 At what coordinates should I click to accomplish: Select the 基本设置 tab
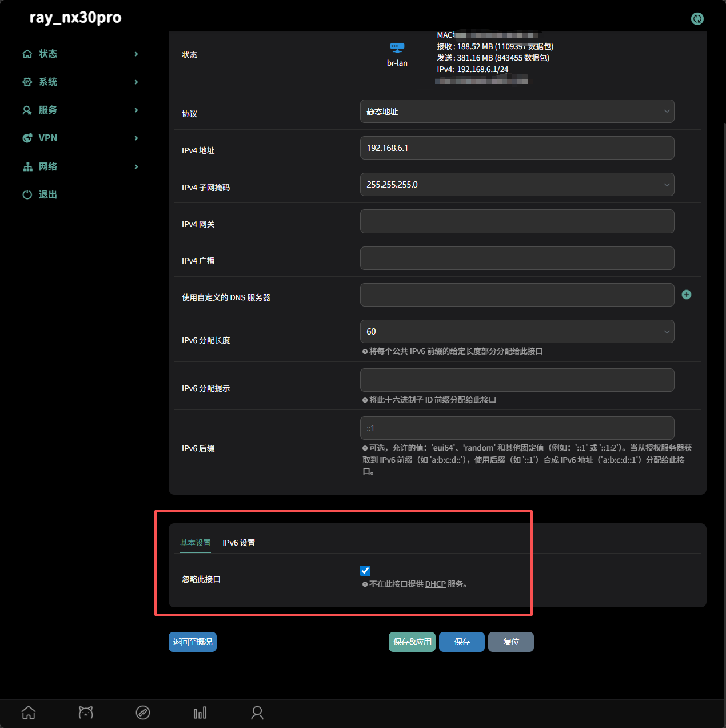click(x=196, y=543)
